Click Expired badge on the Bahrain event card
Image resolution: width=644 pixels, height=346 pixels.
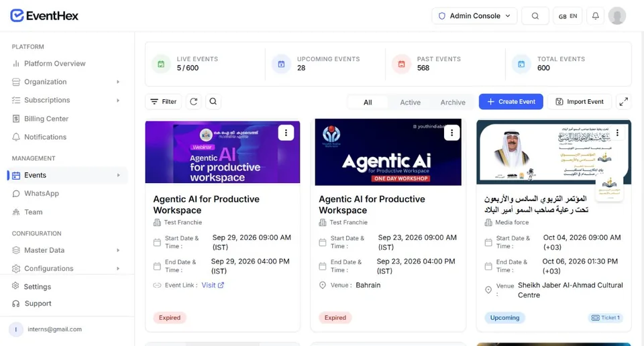point(335,318)
